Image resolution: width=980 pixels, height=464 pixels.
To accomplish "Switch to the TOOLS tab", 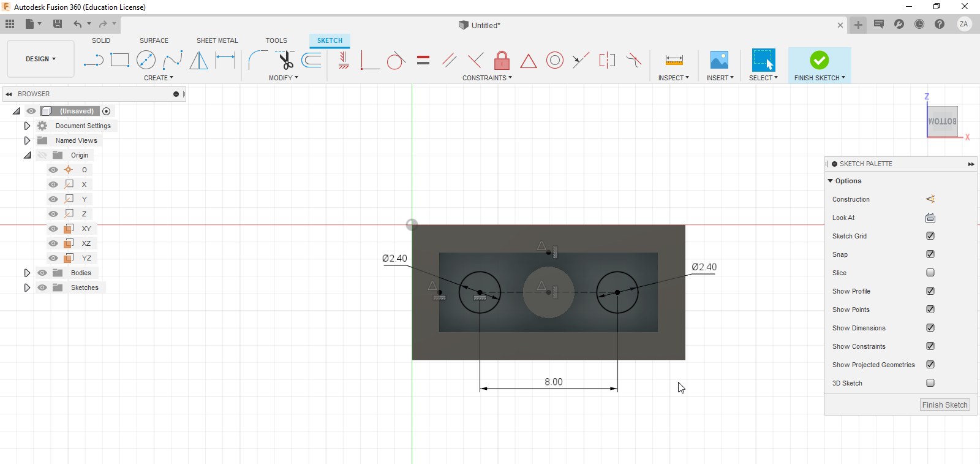I will click(x=276, y=40).
